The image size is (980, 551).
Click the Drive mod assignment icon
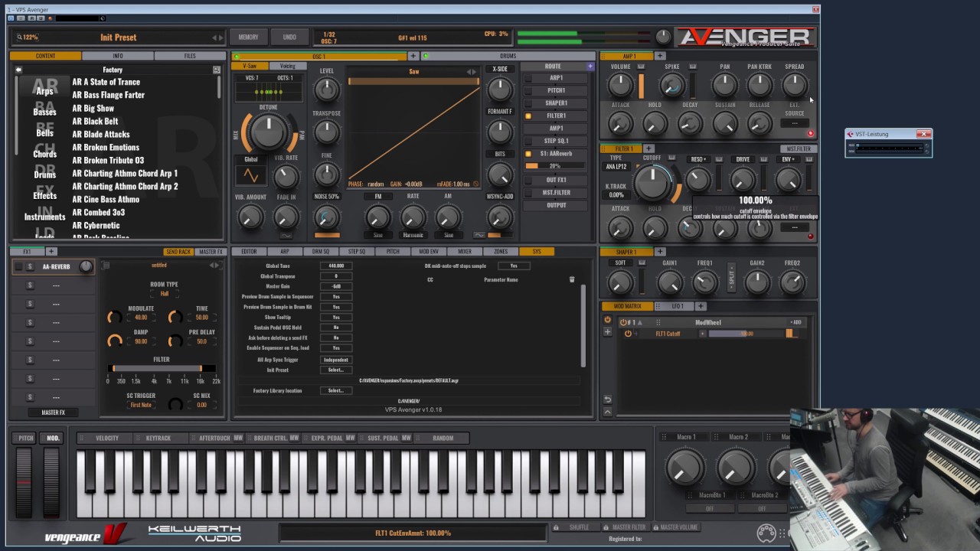(763, 159)
